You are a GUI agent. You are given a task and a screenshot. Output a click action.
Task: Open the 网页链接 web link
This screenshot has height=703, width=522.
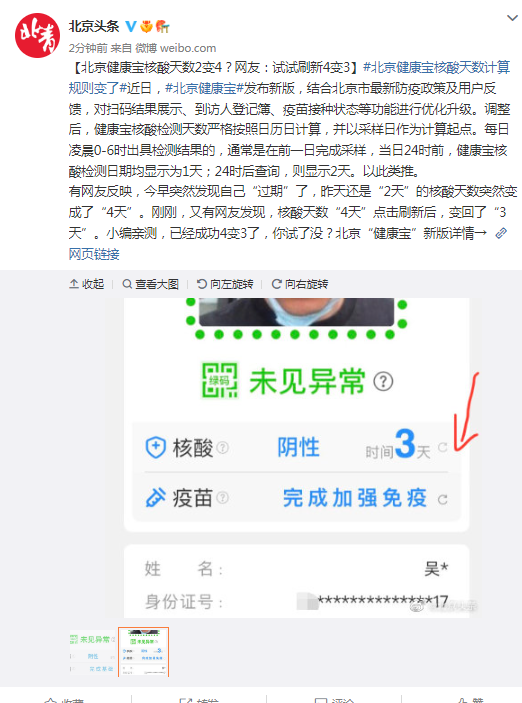tap(94, 254)
